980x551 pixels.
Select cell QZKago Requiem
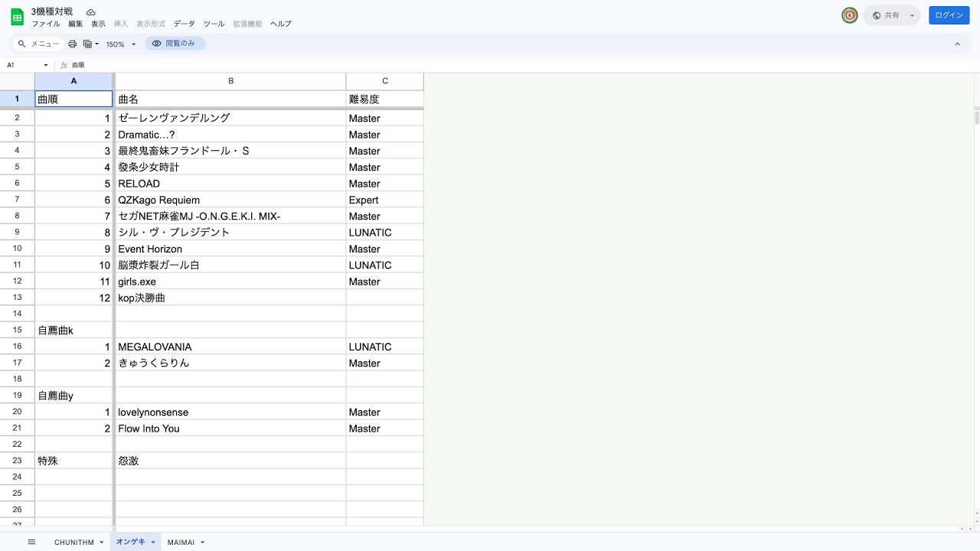pyautogui.click(x=230, y=200)
